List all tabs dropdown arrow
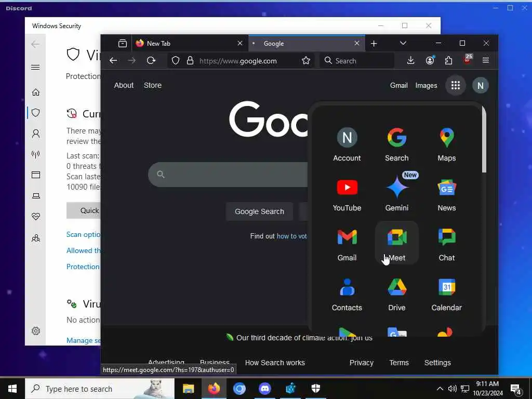The image size is (532, 399). click(403, 44)
